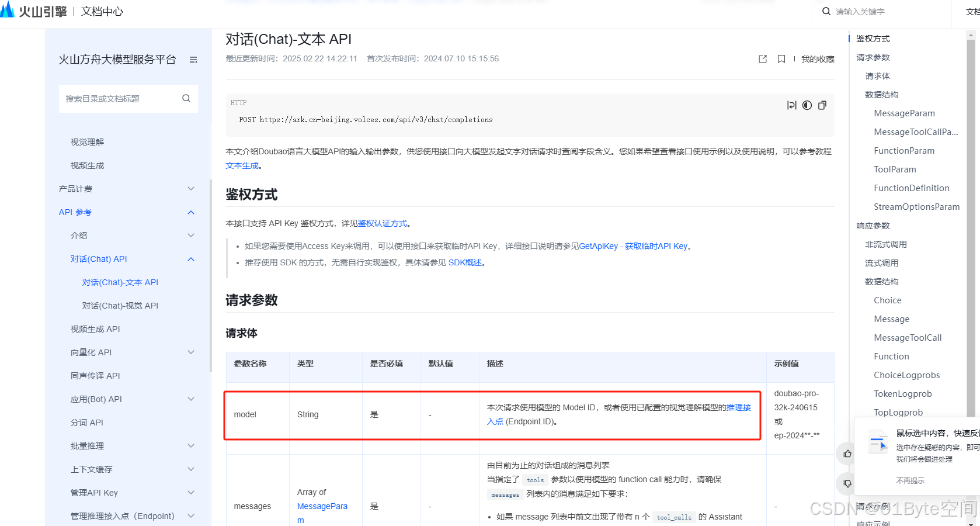Jump to MessageParam in outline
The height and width of the screenshot is (526, 980).
click(x=904, y=113)
